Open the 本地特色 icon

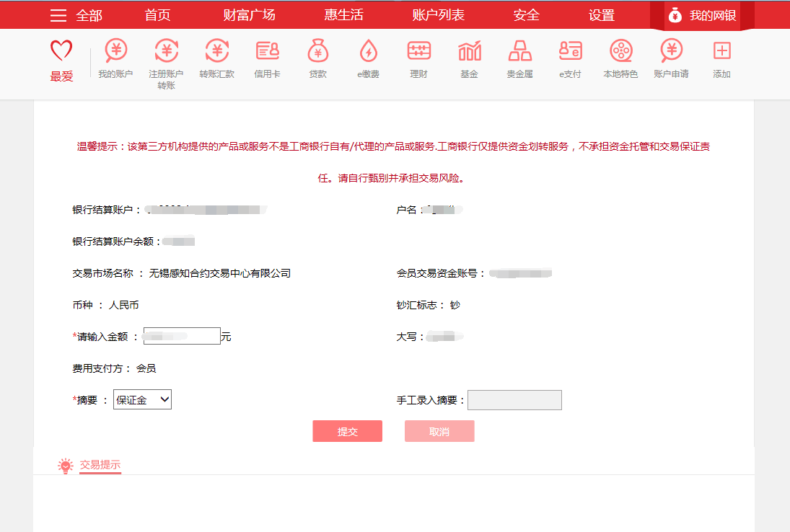[620, 51]
